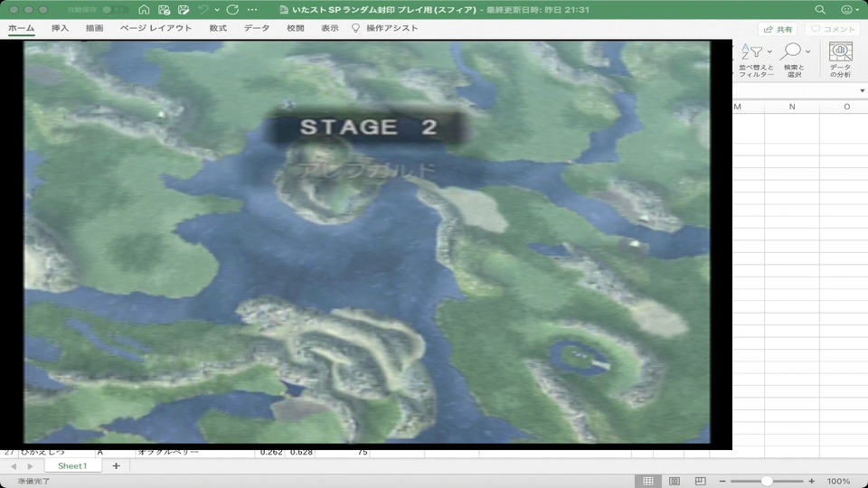Viewport: 868px width, 488px height.
Task: Switch to the 描画 ribbon tab
Action: (x=94, y=28)
